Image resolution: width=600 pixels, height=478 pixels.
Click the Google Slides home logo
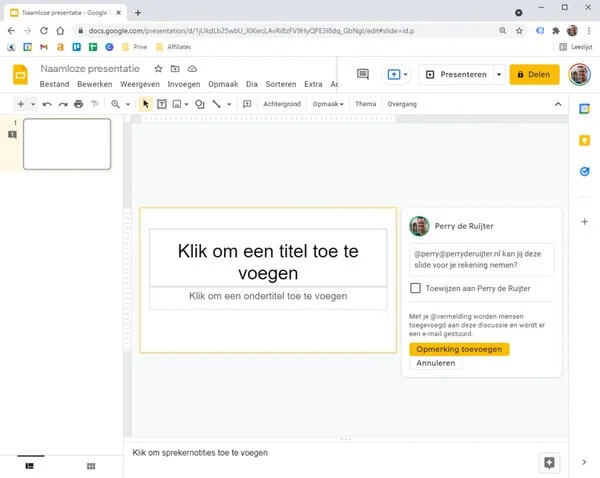(20, 74)
